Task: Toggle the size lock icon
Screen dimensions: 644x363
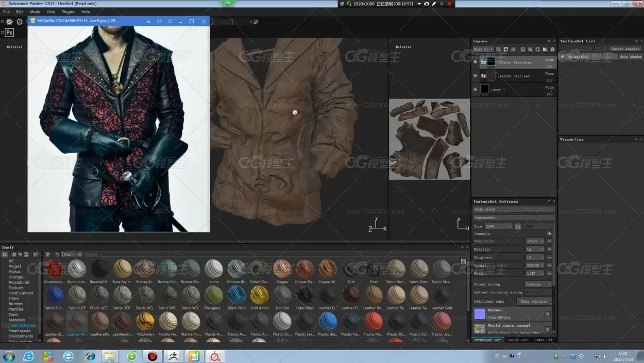Action: click(518, 226)
